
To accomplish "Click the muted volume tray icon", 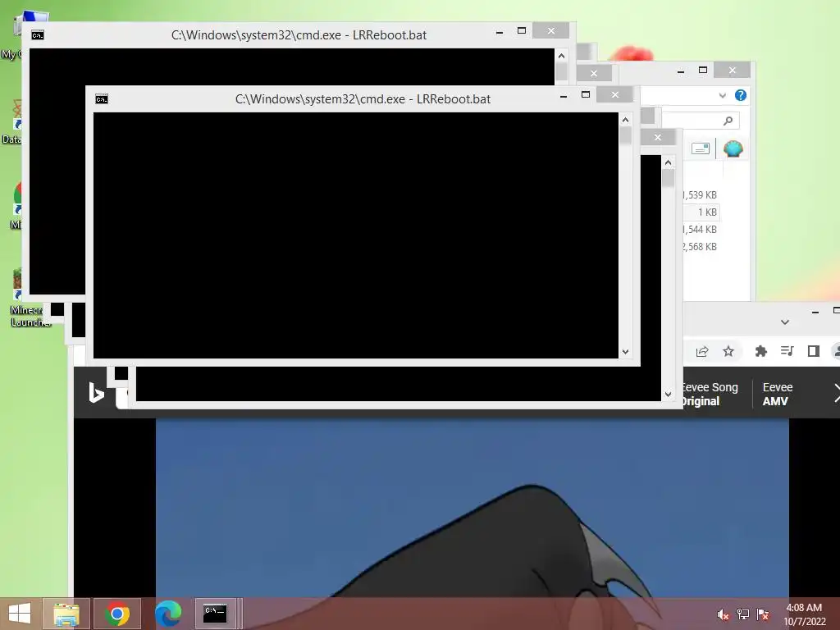I will (723, 614).
